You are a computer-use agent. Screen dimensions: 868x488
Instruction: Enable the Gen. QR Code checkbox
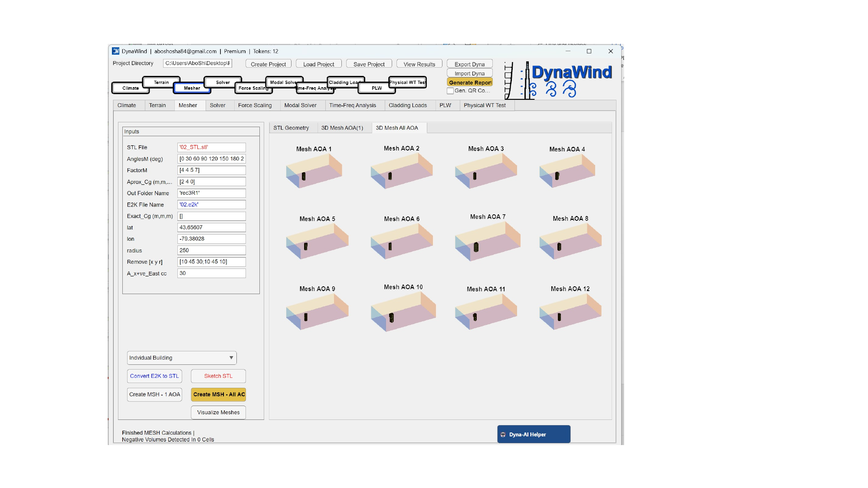(x=450, y=91)
